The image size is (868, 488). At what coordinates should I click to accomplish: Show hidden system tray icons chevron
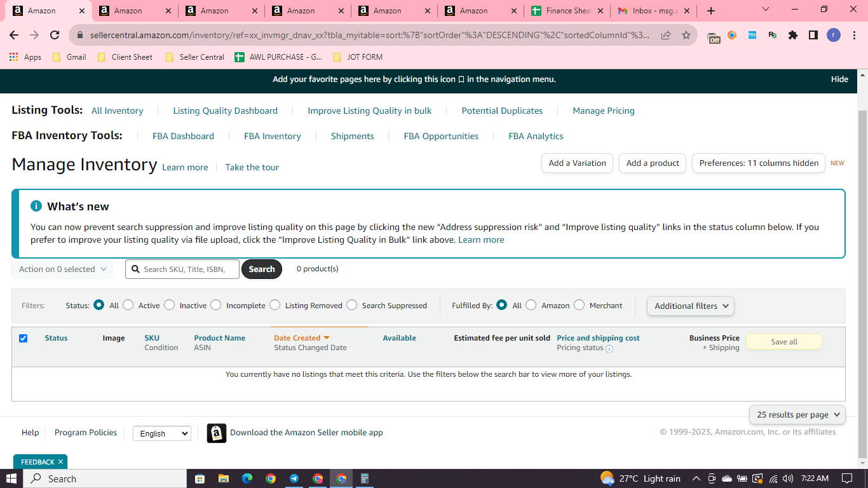[x=696, y=478]
